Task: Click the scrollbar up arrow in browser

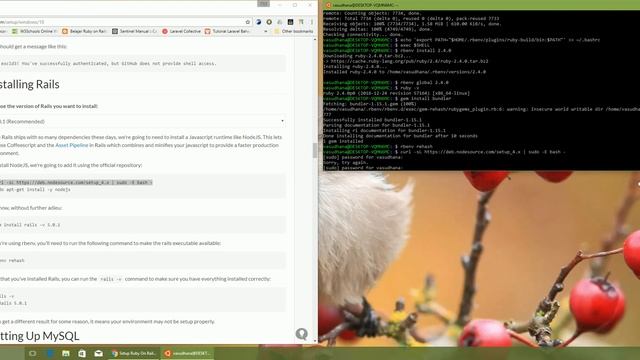Action: [x=315, y=40]
